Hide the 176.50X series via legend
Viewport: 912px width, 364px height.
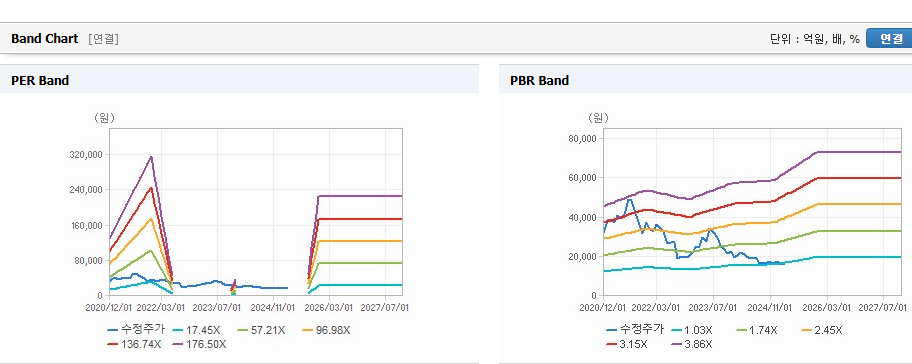199,344
